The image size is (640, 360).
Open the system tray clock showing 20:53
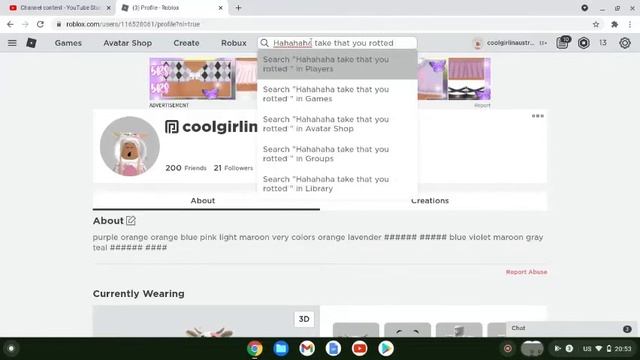[x=623, y=349]
